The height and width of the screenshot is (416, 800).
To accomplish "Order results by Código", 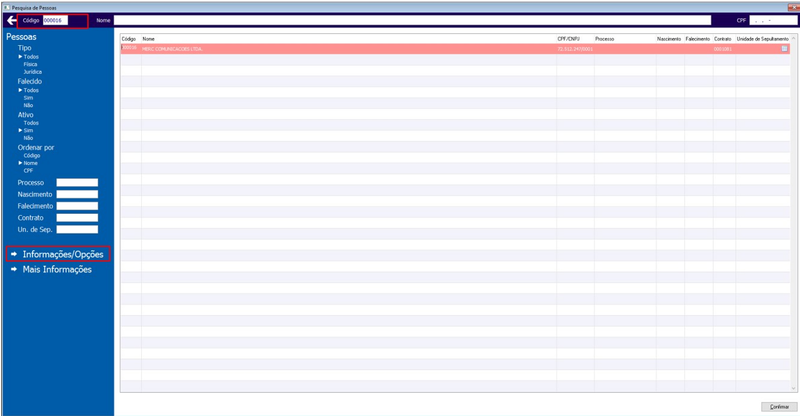I will pos(32,156).
